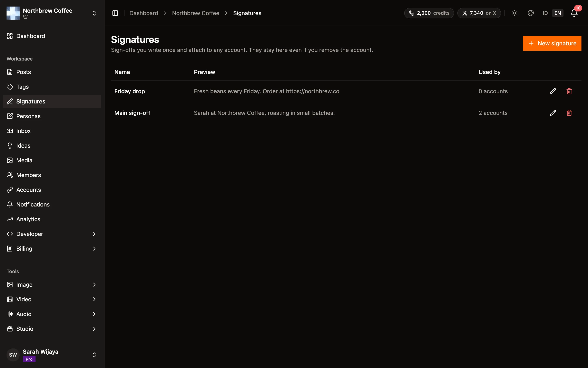This screenshot has width=588, height=368.
Task: Click the 2 accounts cell
Action: (493, 113)
